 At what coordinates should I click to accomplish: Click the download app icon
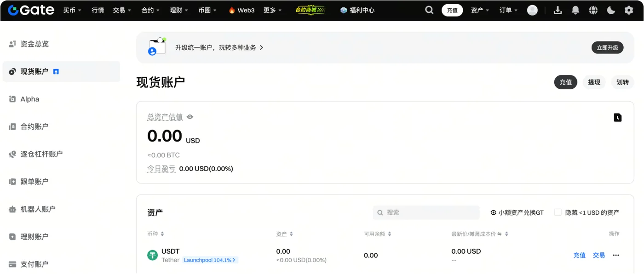[x=558, y=10]
